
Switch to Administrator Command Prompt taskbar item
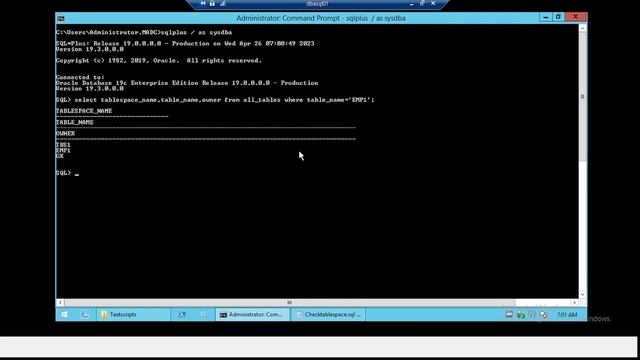252,315
